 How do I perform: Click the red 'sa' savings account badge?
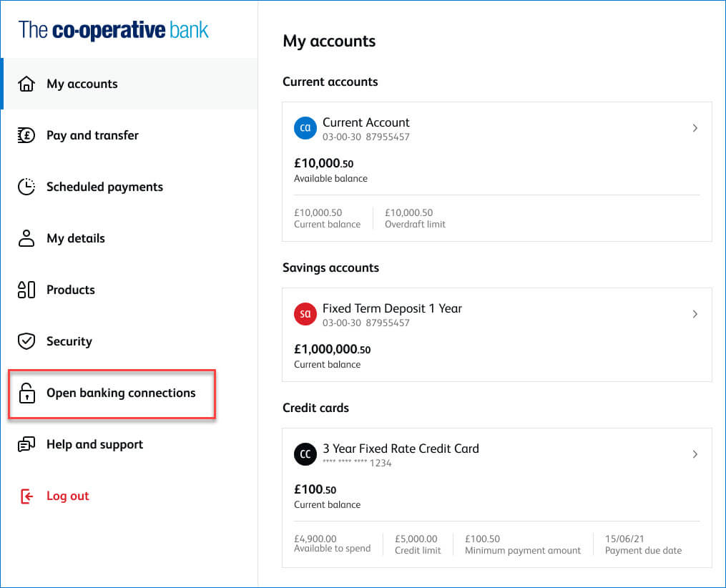click(x=305, y=314)
